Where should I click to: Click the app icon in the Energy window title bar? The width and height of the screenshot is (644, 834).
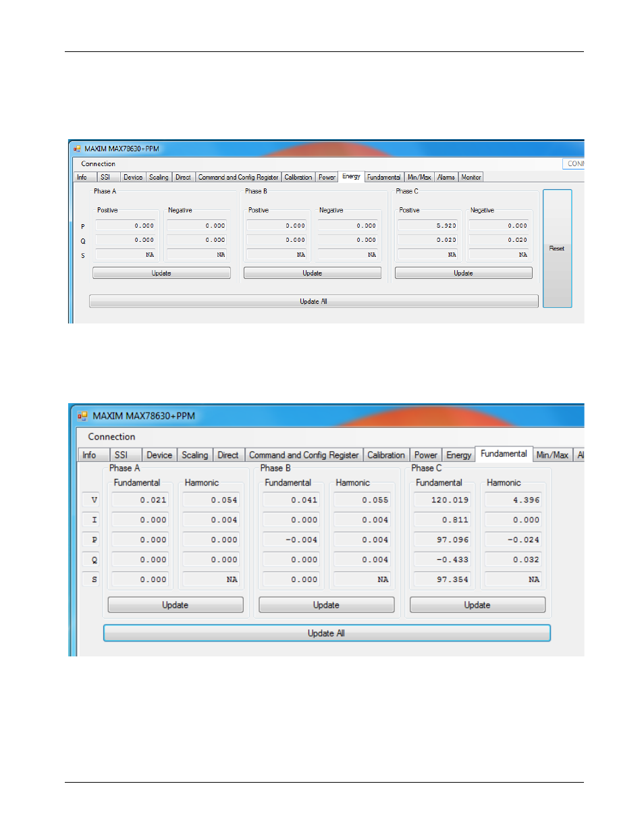coord(77,149)
